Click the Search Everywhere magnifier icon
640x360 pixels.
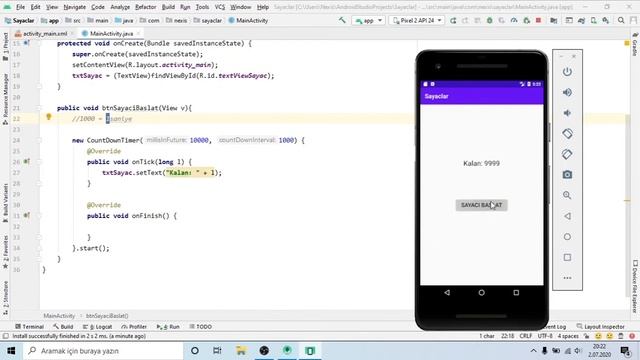(x=621, y=20)
